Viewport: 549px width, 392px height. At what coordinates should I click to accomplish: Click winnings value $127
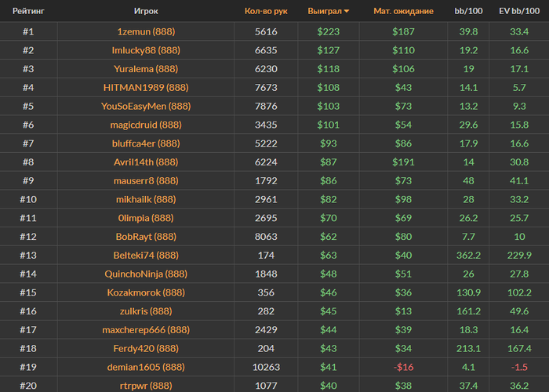click(x=329, y=50)
